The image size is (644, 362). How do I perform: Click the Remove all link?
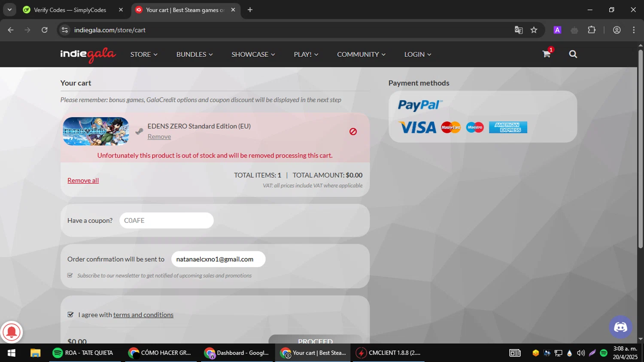pyautogui.click(x=83, y=180)
